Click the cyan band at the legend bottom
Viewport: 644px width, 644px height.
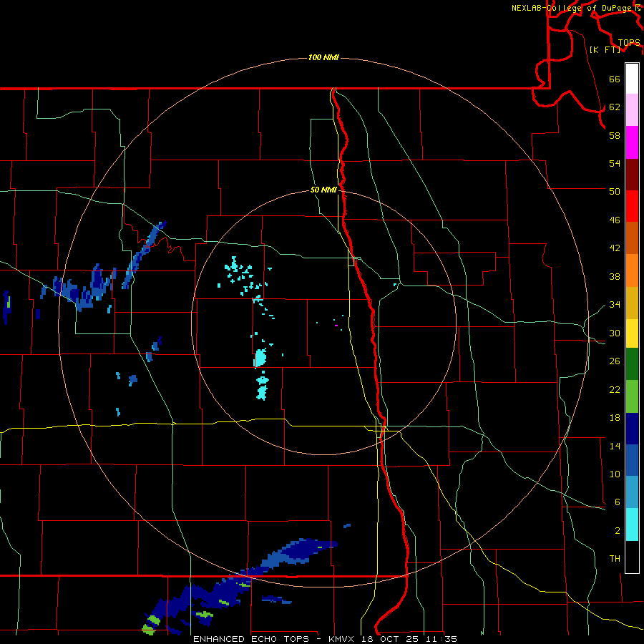click(632, 525)
